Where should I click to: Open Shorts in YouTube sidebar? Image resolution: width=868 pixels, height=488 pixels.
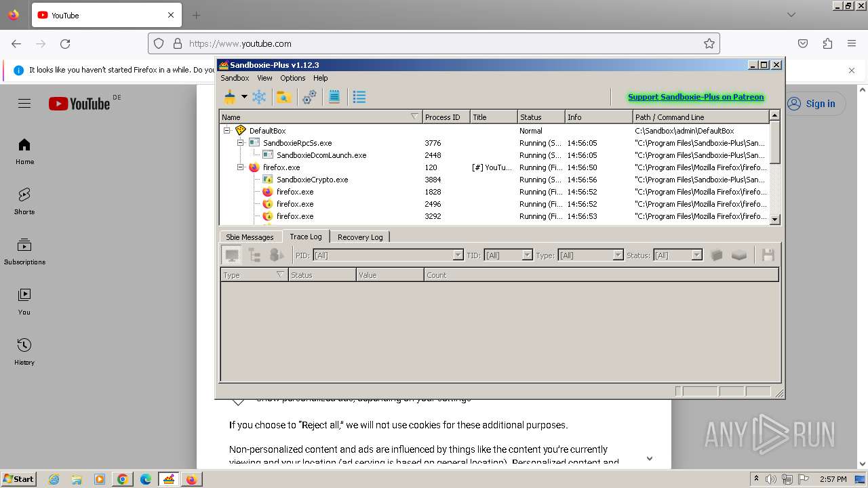(x=24, y=202)
